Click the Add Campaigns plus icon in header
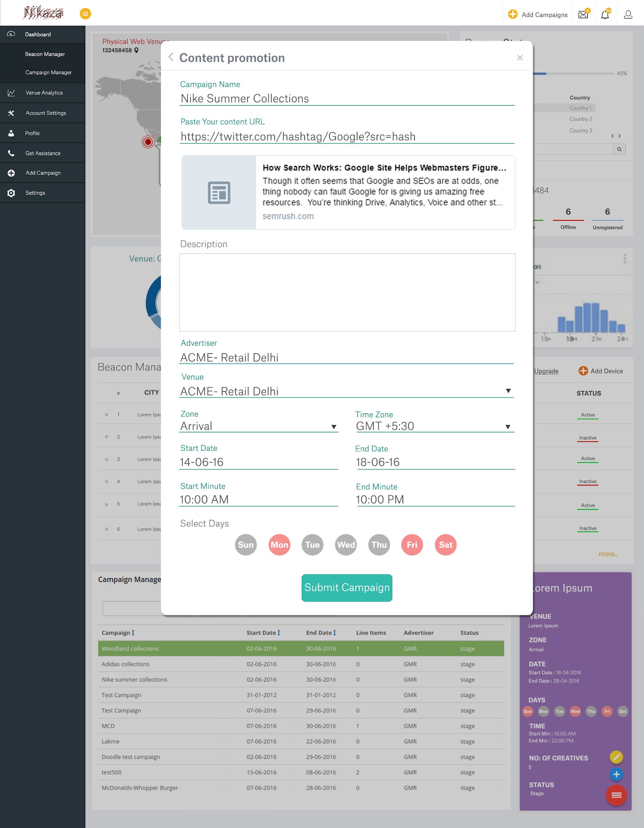644x828 pixels. pyautogui.click(x=513, y=15)
